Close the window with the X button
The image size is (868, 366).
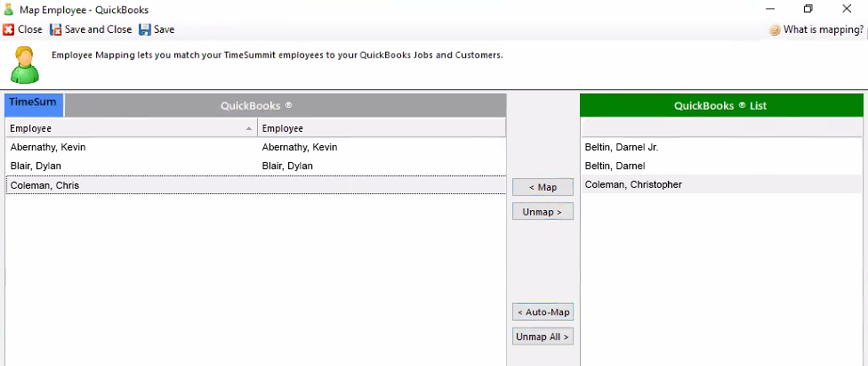847,9
